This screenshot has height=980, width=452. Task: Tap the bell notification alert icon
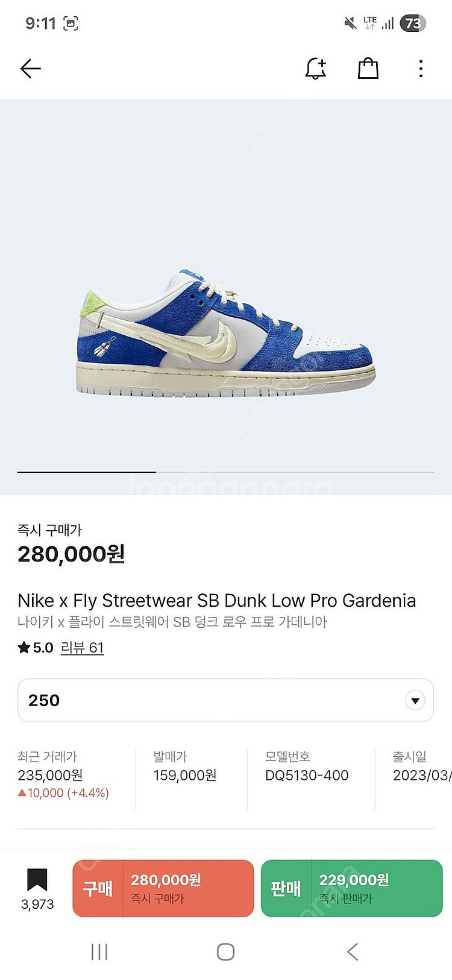(316, 68)
